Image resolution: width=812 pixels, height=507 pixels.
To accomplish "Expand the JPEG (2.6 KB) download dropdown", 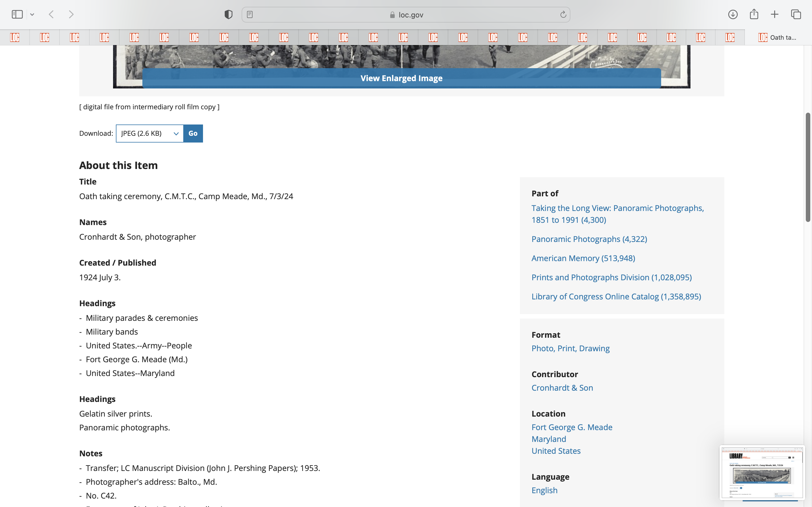I will 150,134.
